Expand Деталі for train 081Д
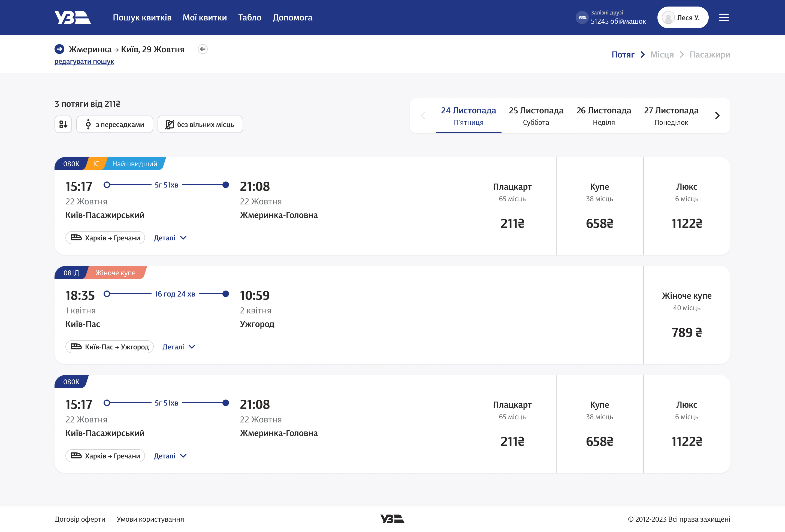 [179, 347]
